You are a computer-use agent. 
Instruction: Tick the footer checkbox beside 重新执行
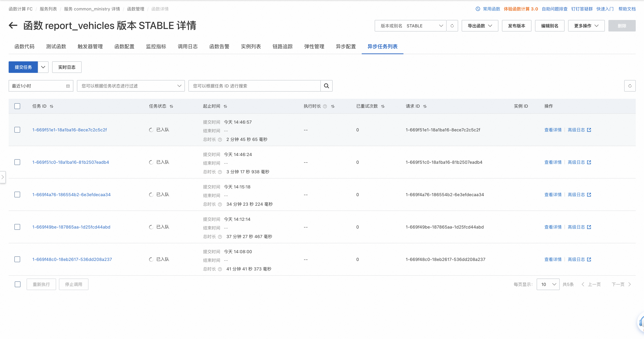coord(17,284)
